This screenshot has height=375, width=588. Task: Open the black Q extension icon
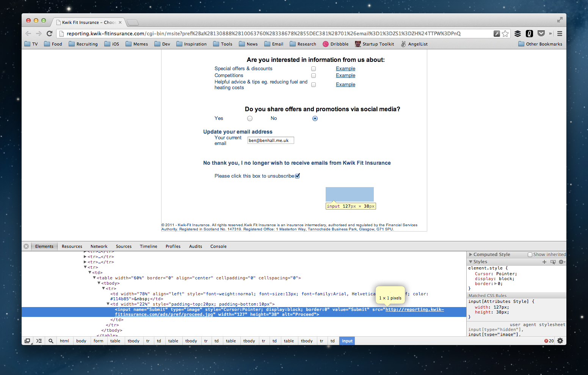pyautogui.click(x=530, y=33)
